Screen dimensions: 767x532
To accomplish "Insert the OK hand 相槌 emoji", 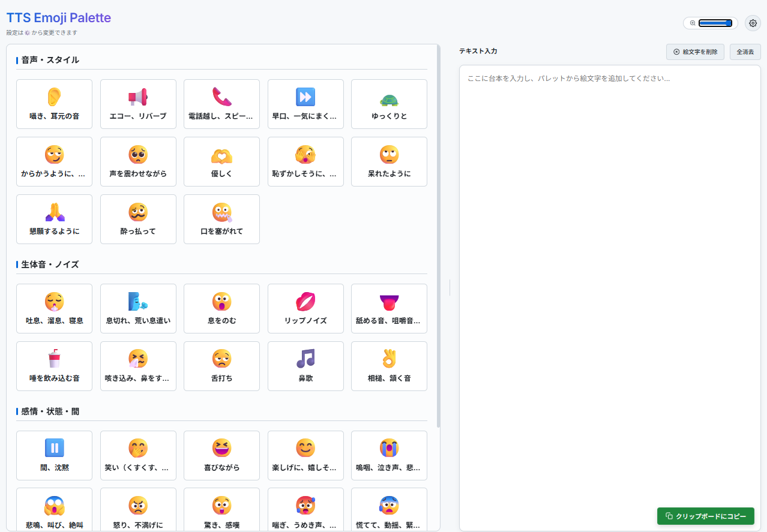I will (x=389, y=366).
